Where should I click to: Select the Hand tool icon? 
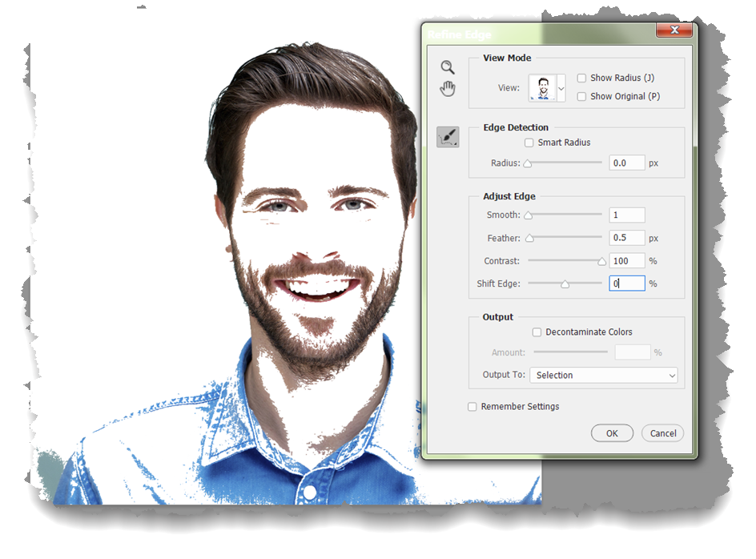pyautogui.click(x=448, y=89)
